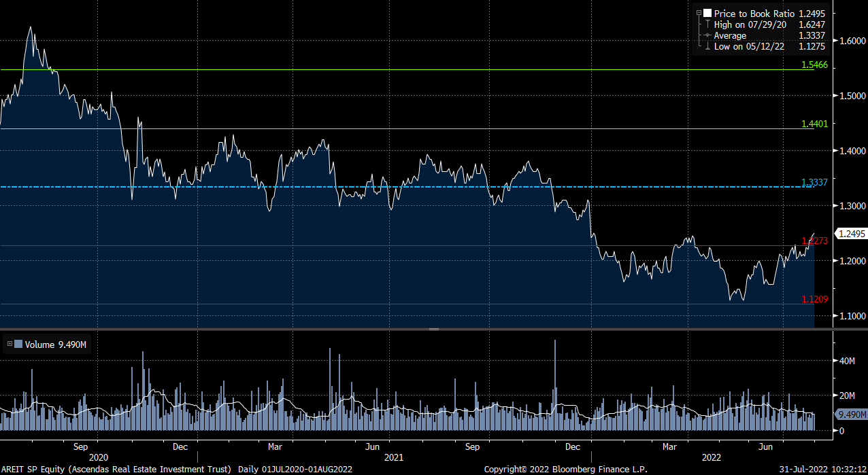This screenshot has width=868, height=475.
Task: Click the blue 1.3337 average line label
Action: [x=814, y=182]
